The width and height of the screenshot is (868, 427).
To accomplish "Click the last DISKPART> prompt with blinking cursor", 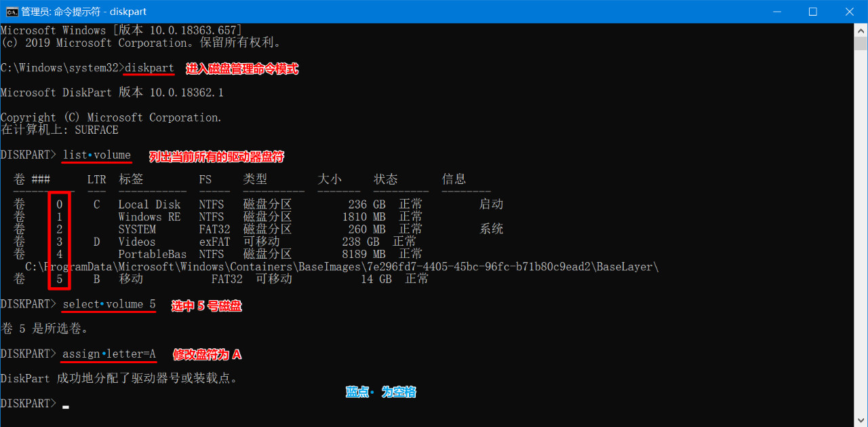I will pyautogui.click(x=35, y=403).
